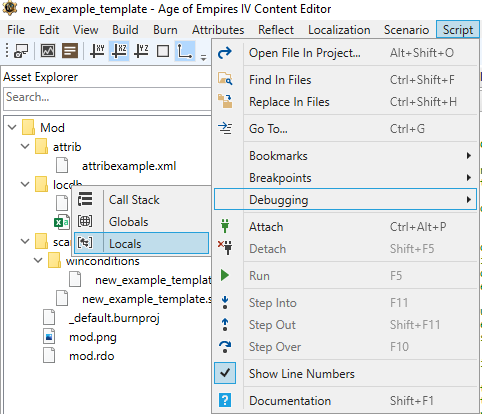Collapse the winconditions folder node
Viewport: 482px width, 414px height.
(x=38, y=260)
